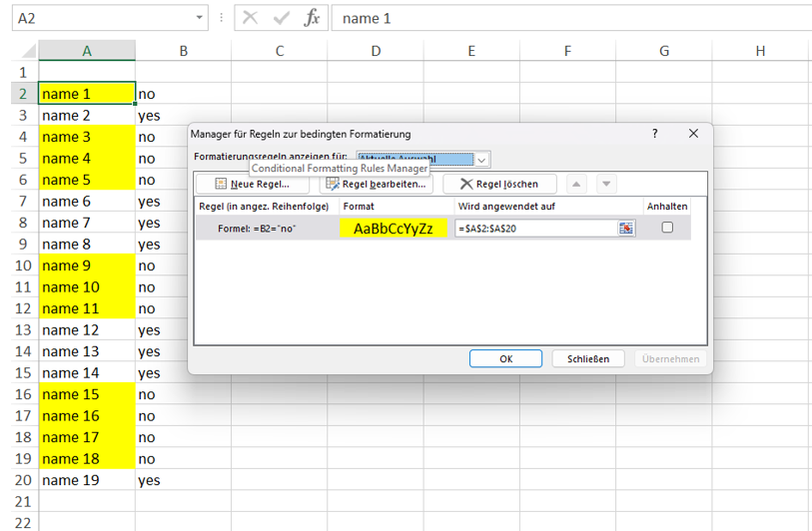Expand the Name Box dropdown arrow

tap(200, 18)
